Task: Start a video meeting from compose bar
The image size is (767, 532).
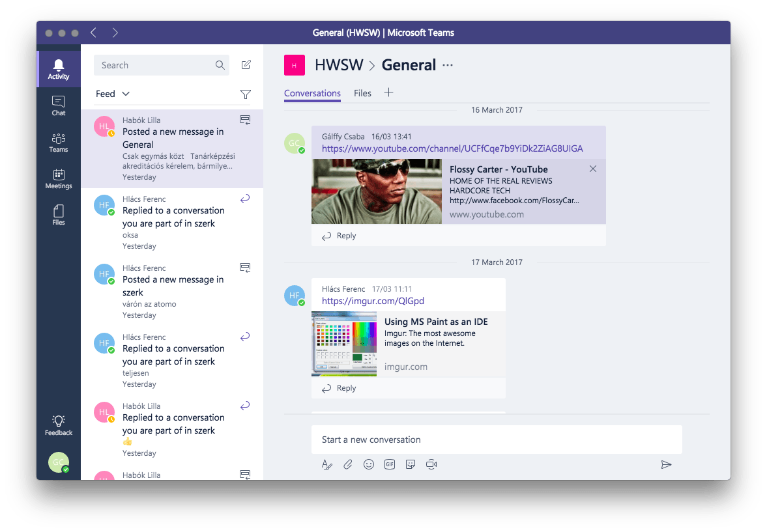Action: click(x=431, y=464)
